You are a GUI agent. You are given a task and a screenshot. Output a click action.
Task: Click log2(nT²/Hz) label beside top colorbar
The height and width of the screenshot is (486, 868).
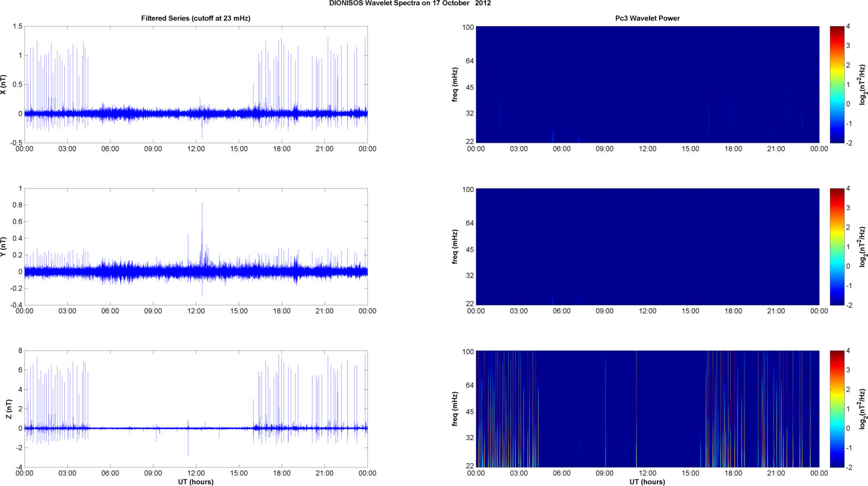click(x=863, y=85)
